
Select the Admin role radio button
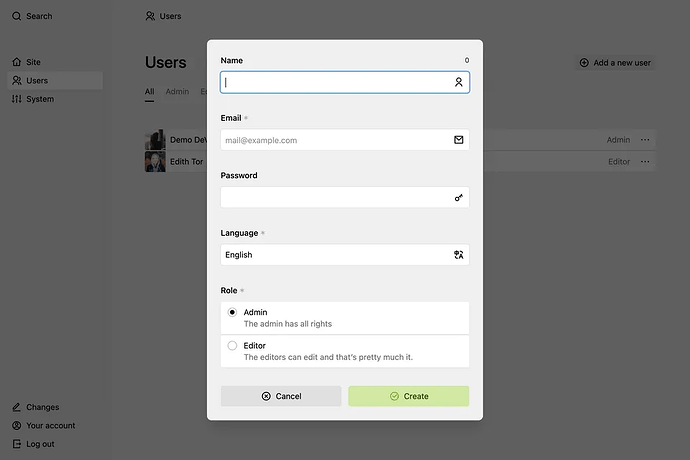click(x=233, y=312)
